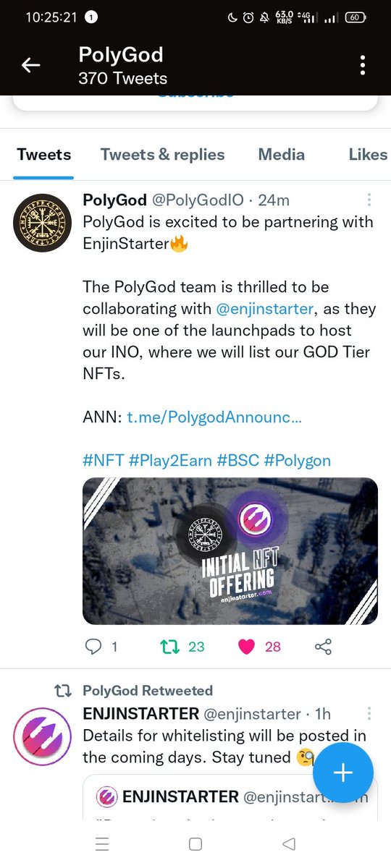Viewport: 391px width, 868px height.
Task: Unlike the tweet via the pink heart
Action: pyautogui.click(x=247, y=647)
